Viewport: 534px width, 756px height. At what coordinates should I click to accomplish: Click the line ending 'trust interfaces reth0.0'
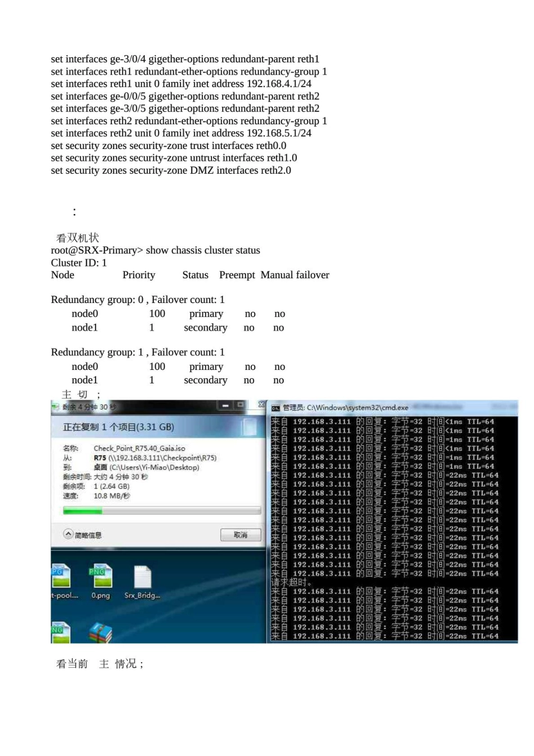pos(169,146)
